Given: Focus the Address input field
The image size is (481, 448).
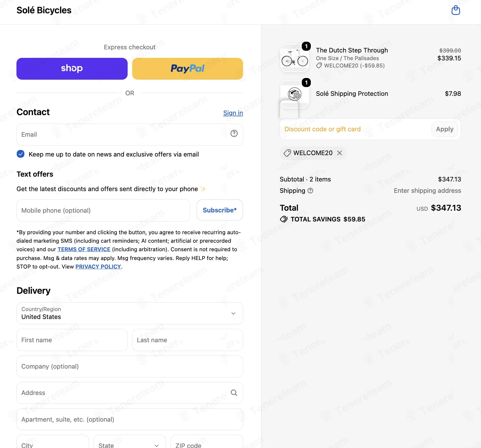Looking at the screenshot, I should click(130, 393).
